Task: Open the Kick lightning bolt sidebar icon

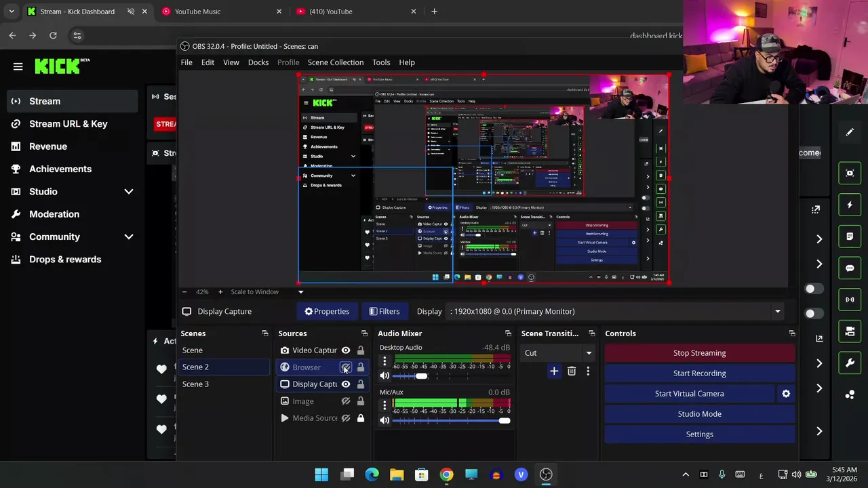Action: coord(850,205)
